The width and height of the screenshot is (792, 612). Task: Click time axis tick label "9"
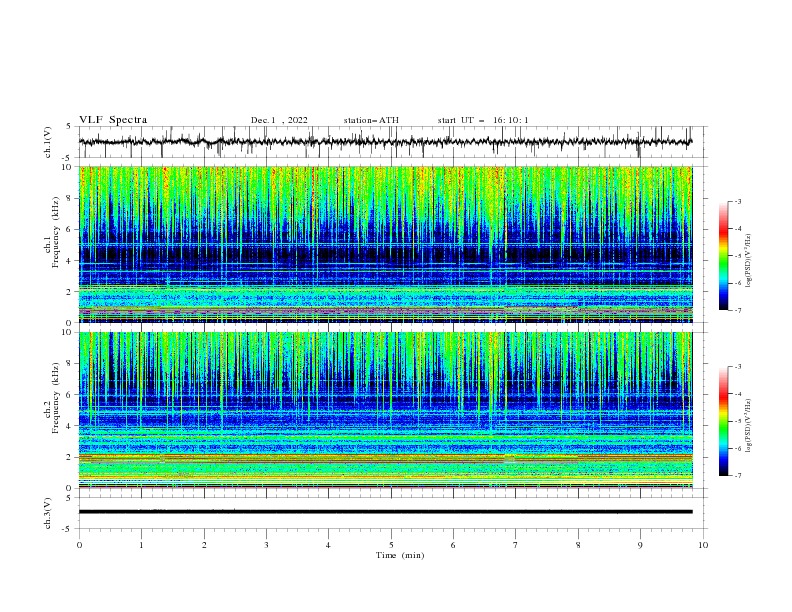640,545
